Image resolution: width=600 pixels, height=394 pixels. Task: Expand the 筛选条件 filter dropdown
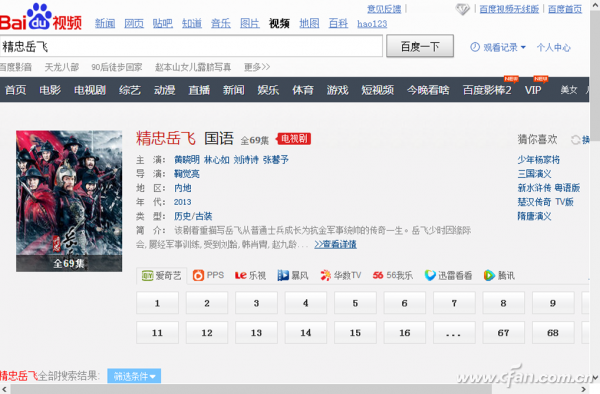(134, 376)
